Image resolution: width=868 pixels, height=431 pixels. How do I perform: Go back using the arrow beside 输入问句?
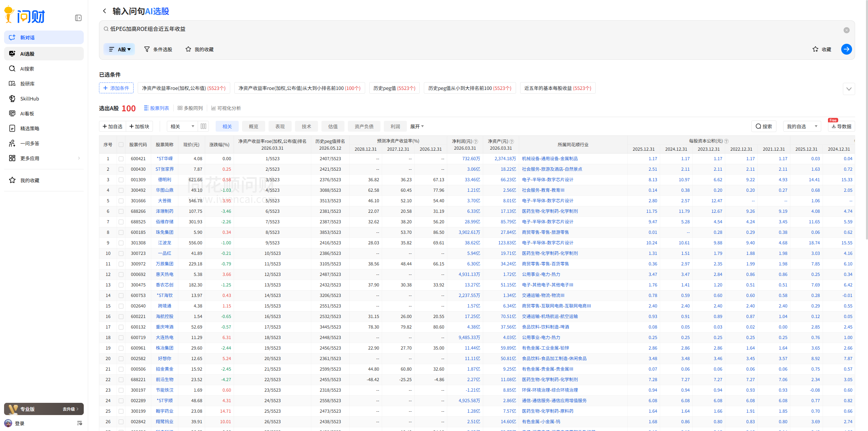(104, 11)
